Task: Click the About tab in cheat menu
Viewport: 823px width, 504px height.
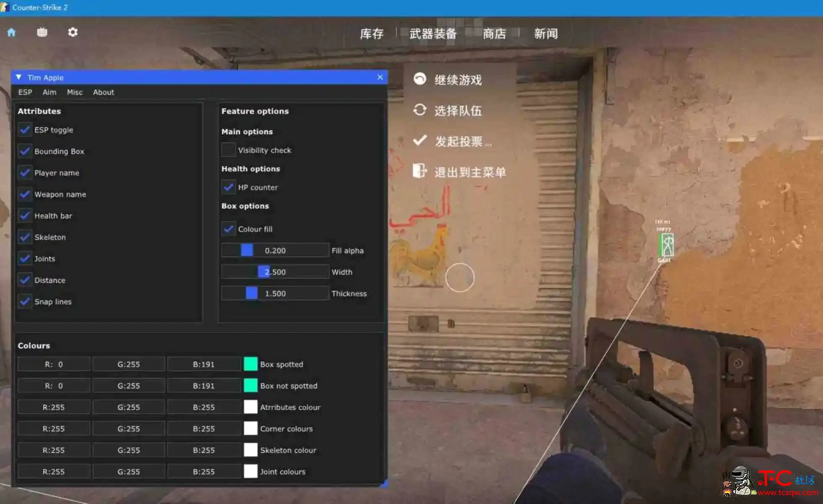Action: [104, 92]
